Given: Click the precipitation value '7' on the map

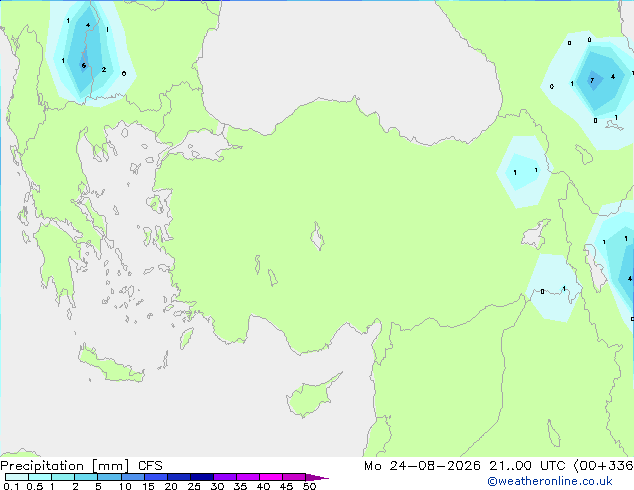Looking at the screenshot, I should pos(592,80).
